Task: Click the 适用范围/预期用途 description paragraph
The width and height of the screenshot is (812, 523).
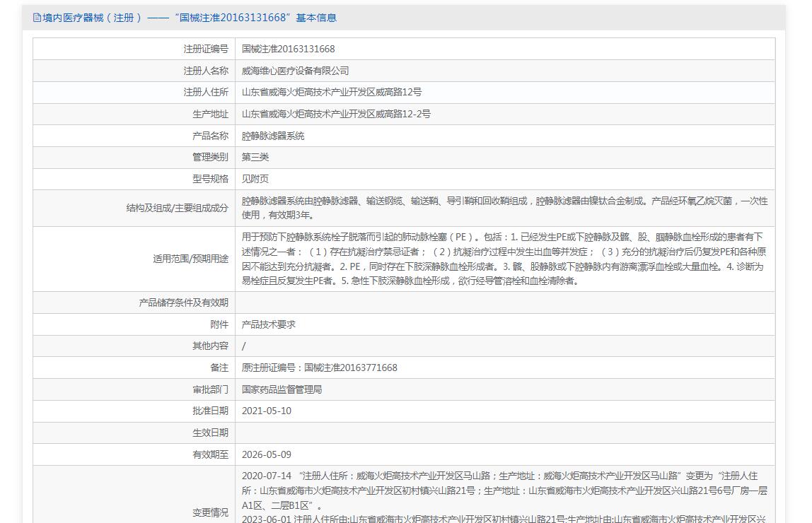Action: click(x=504, y=259)
